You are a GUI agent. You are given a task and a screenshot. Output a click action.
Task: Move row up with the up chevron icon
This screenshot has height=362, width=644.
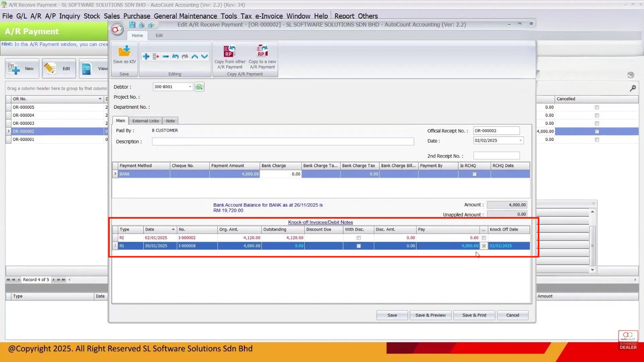point(195,57)
